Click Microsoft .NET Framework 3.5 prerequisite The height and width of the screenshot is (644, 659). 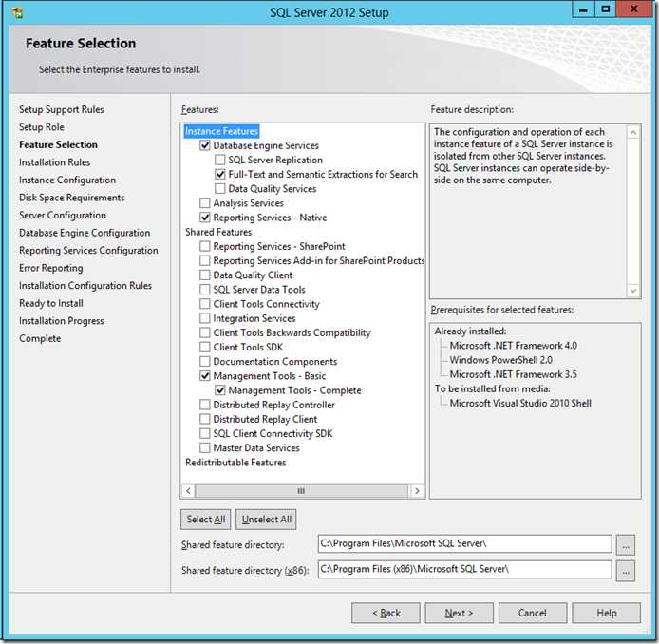tap(513, 374)
